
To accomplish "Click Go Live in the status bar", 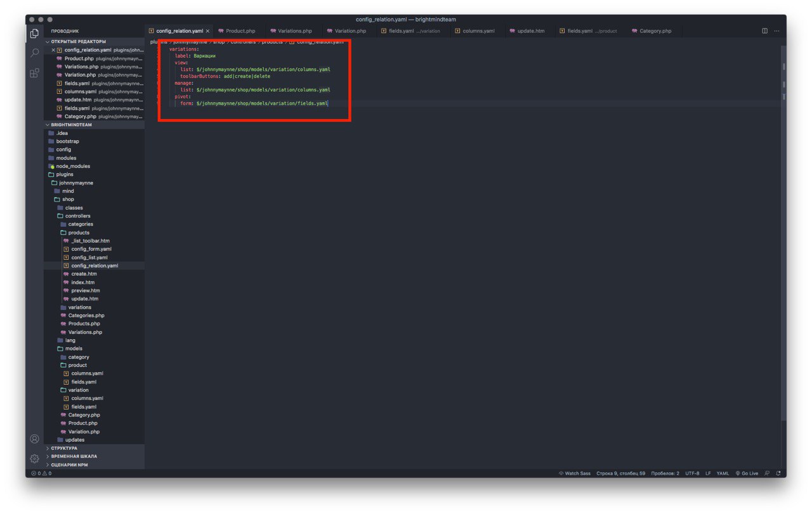I will pos(746,473).
